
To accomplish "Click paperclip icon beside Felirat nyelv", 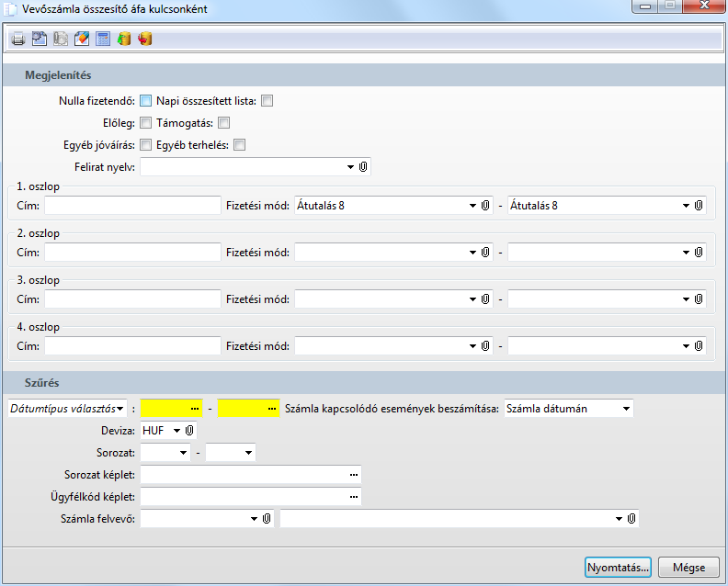I will pyautogui.click(x=363, y=167).
